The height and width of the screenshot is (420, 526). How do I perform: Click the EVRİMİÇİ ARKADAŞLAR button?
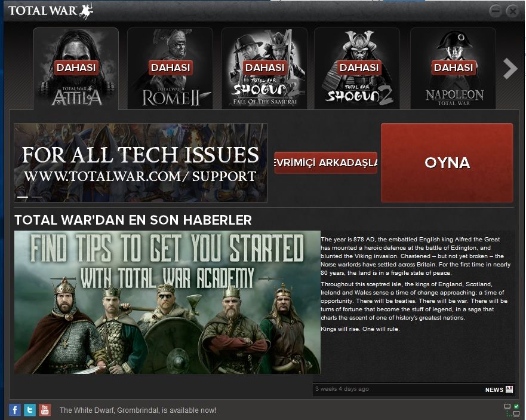coord(326,163)
